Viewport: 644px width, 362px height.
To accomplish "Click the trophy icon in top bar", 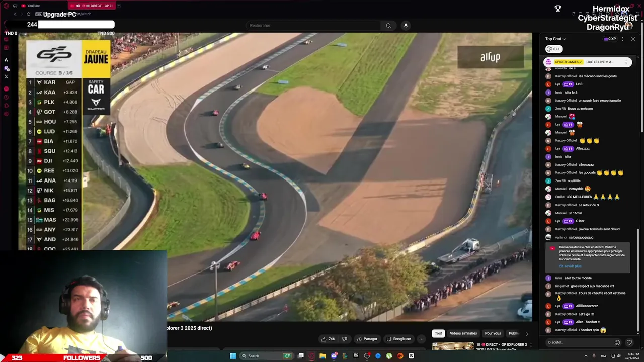I will [x=558, y=9].
